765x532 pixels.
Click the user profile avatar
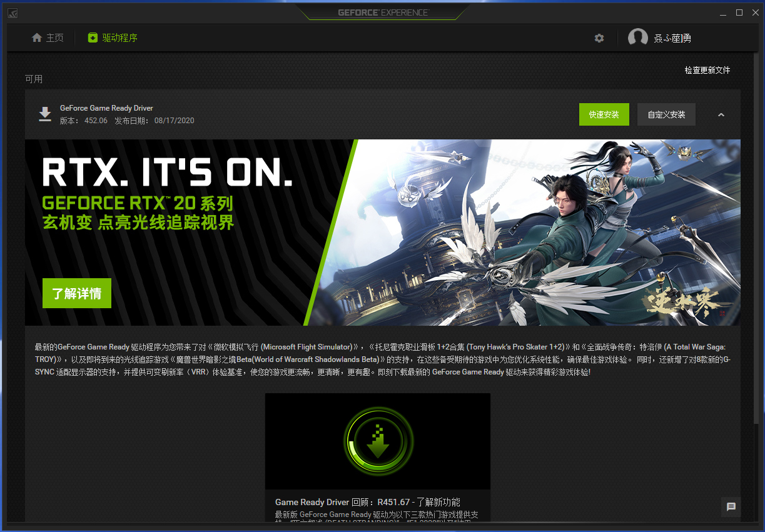pos(638,38)
